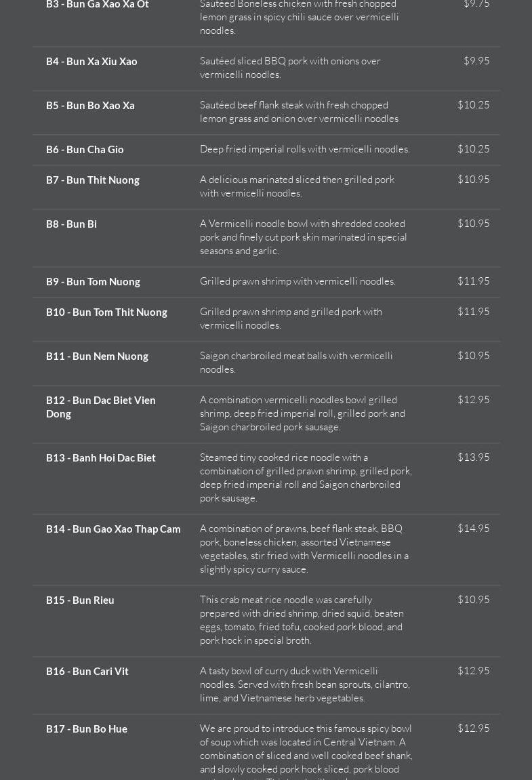Select B13 - Banh Hoi Dac Biet item
532x780 pixels.
[x=101, y=458]
